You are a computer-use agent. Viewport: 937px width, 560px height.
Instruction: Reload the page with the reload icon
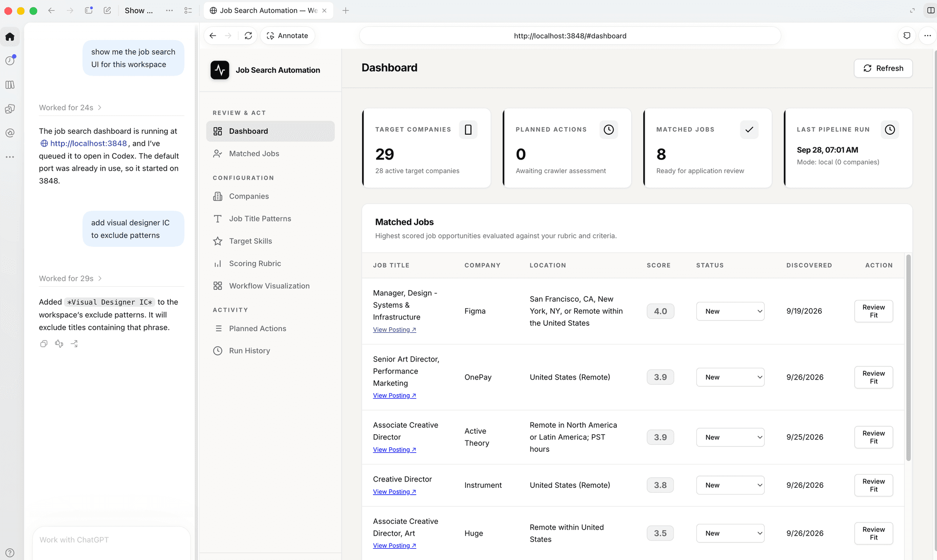pos(248,36)
